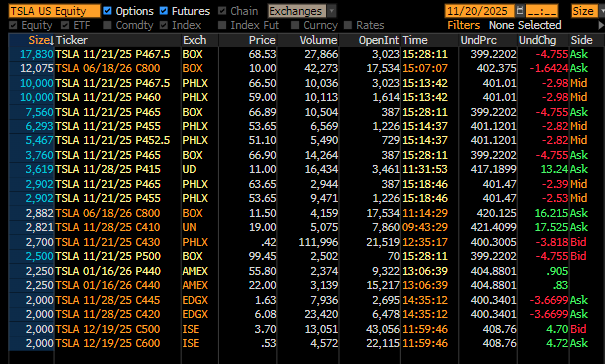Sort by the Exch column header
Screen dimensions: 605x364
coord(200,40)
